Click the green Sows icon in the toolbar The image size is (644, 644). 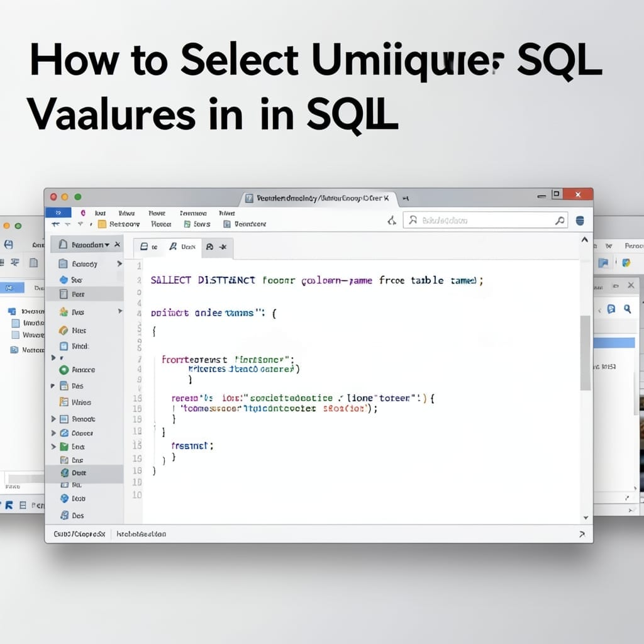pyautogui.click(x=187, y=224)
